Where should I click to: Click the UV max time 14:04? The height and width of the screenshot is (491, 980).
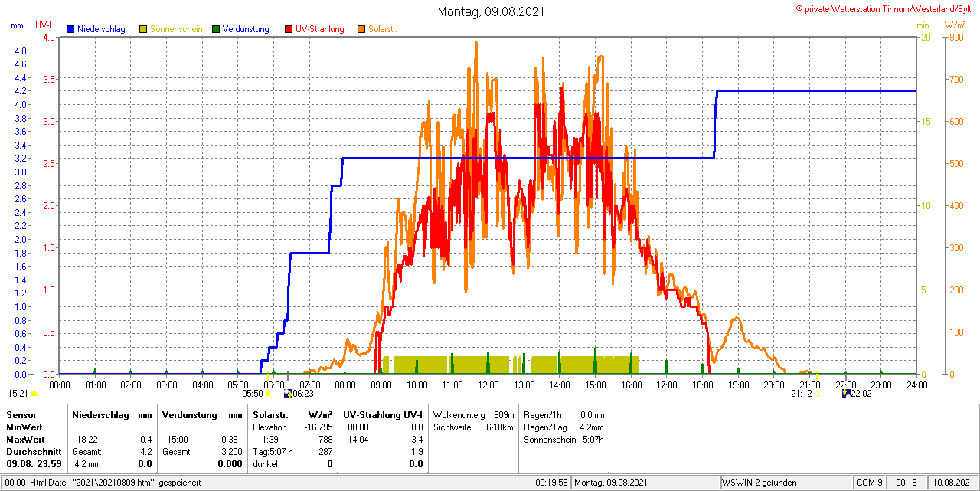358,440
